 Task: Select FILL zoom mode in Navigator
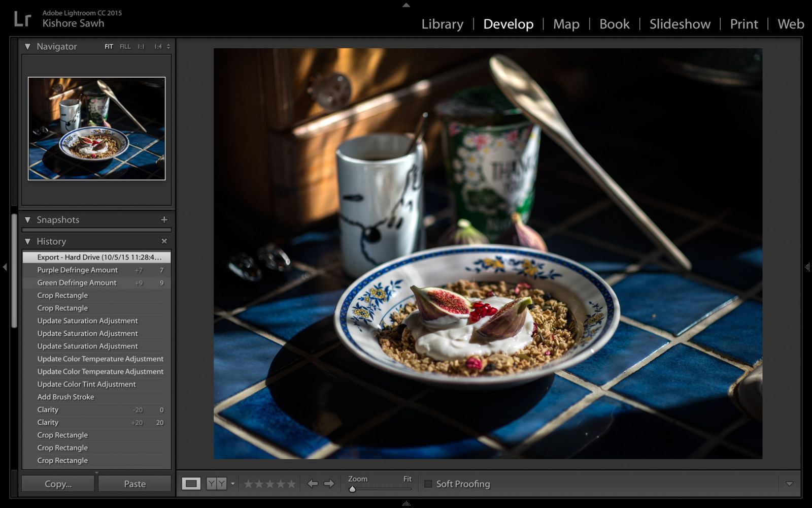[124, 46]
